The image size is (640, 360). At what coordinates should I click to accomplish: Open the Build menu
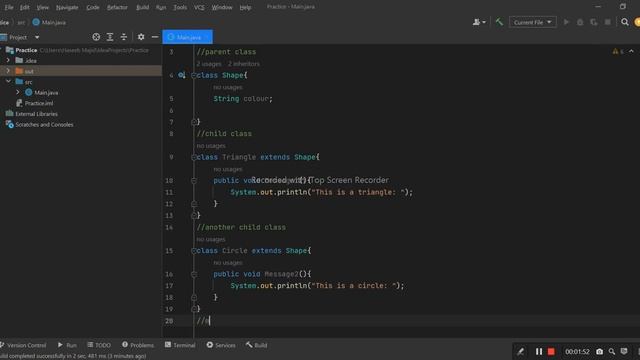142,7
